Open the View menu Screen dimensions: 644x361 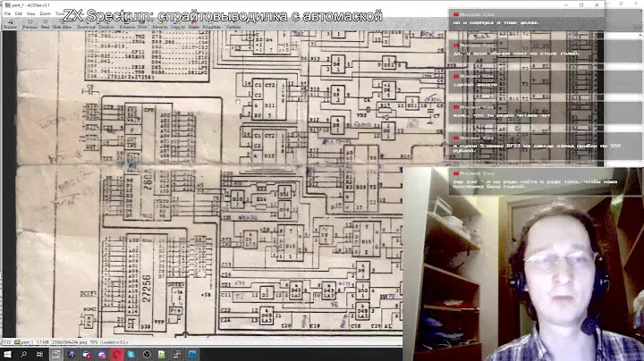click(x=31, y=14)
